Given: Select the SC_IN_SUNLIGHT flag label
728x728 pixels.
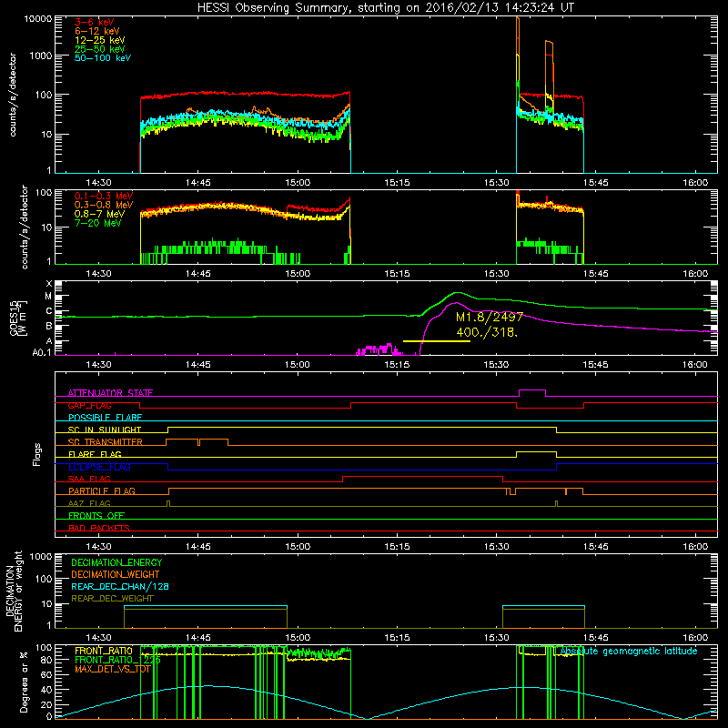Looking at the screenshot, I should tap(105, 430).
